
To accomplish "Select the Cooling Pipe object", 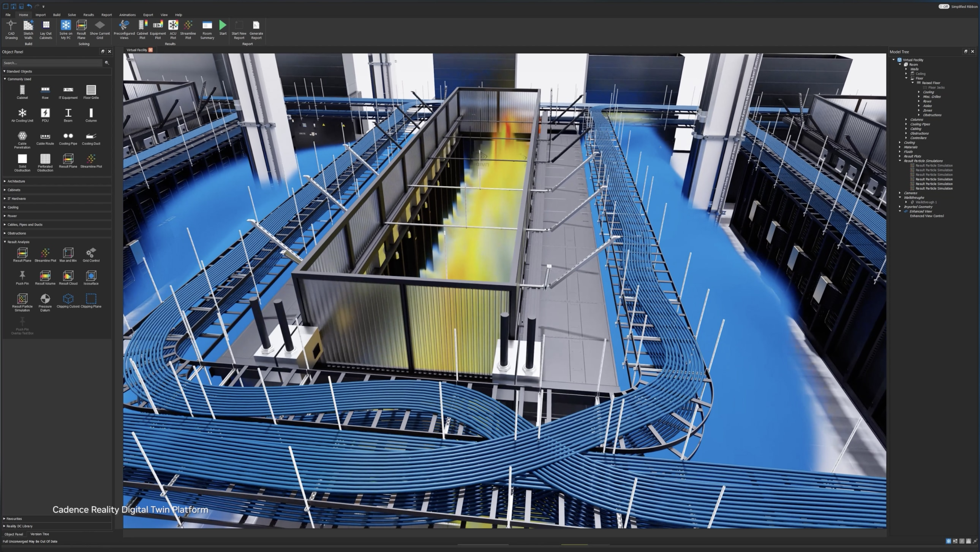I will point(68,138).
